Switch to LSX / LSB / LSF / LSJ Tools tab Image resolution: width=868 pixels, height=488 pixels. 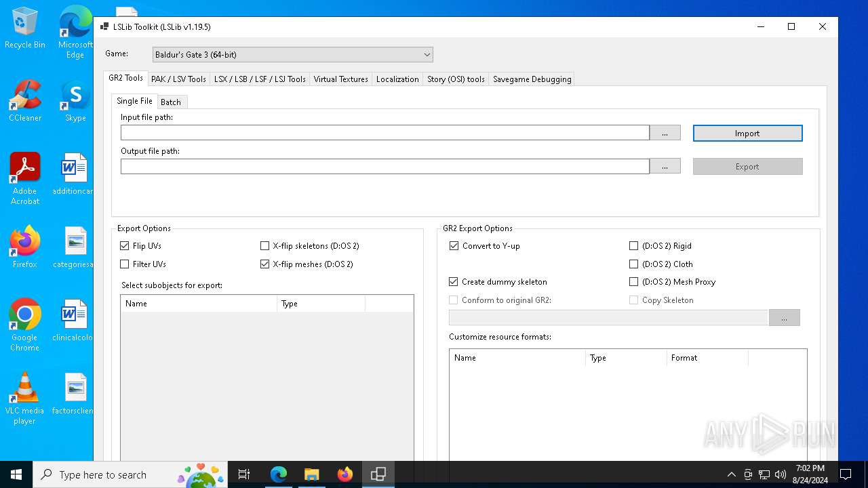260,79
